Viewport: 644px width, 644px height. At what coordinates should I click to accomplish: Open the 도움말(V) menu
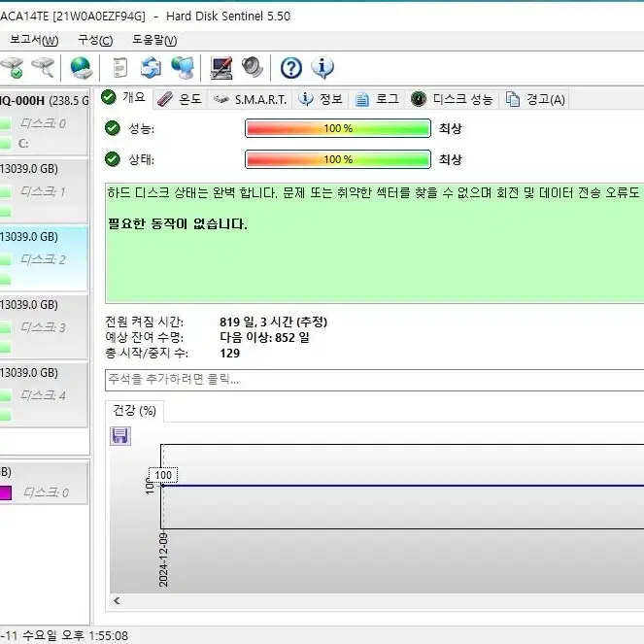(x=154, y=40)
